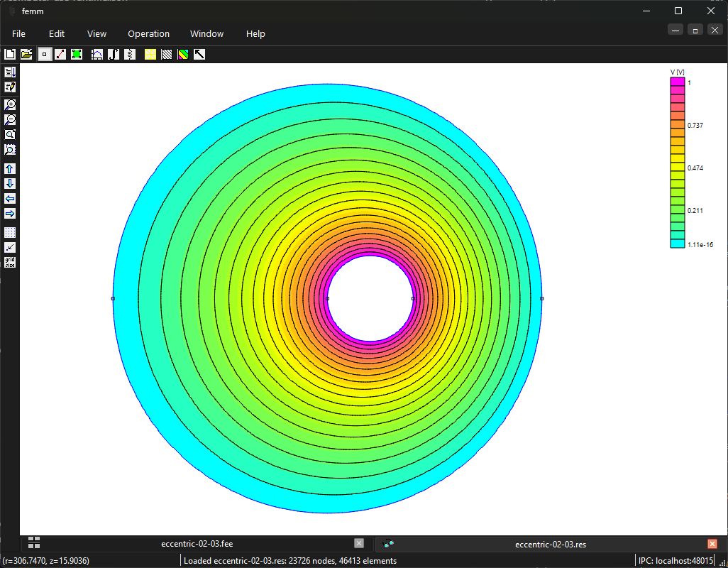728x568 pixels.
Task: Click the zoom to fit icon
Action: (x=10, y=134)
